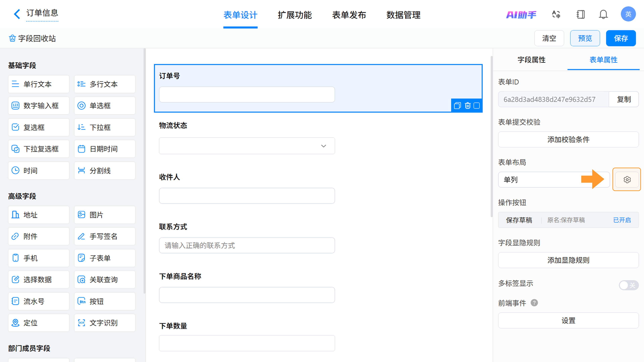Add a 流水号 serial number field
The width and height of the screenshot is (644, 362).
tap(39, 301)
